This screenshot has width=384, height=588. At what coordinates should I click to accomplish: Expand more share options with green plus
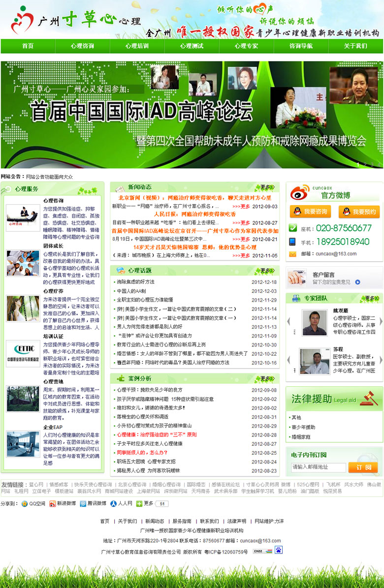(x=139, y=503)
